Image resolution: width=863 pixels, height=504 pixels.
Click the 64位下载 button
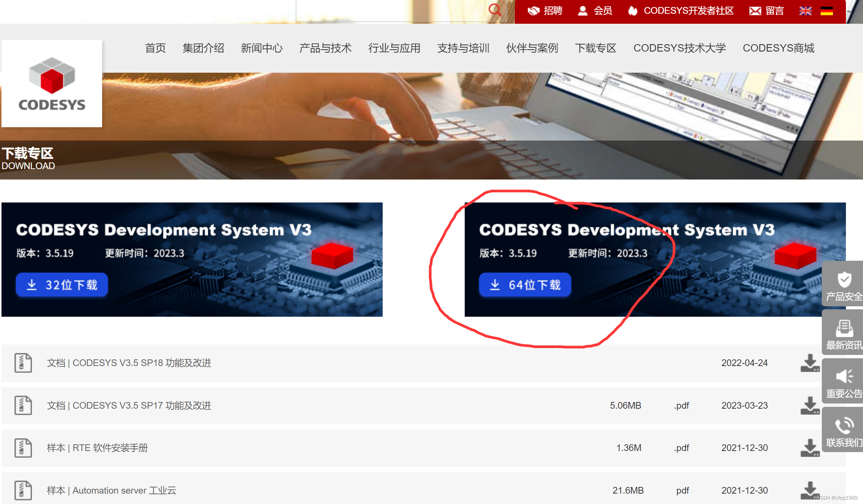coord(525,285)
